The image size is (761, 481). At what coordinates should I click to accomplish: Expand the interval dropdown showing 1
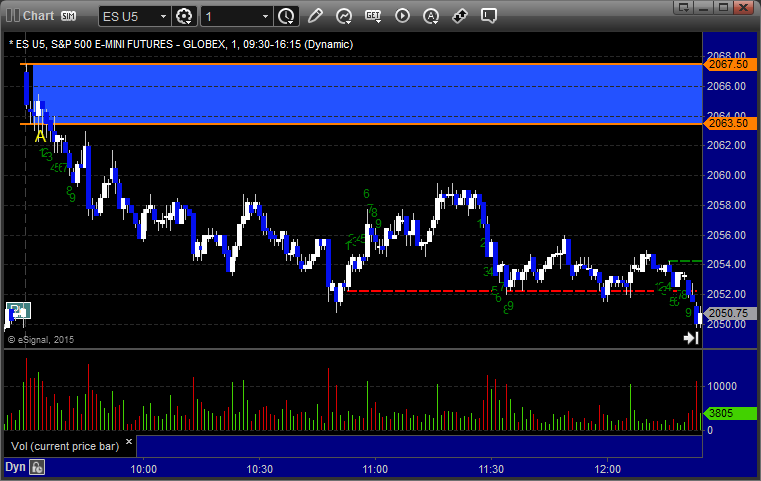point(237,17)
